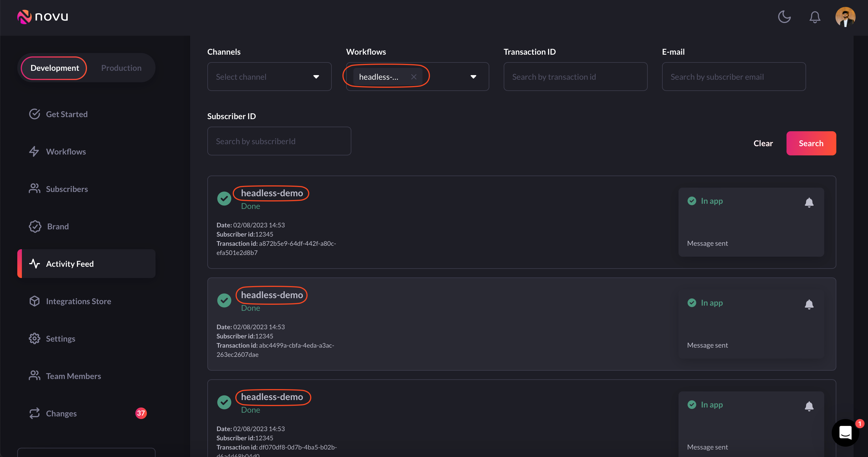Go to Settings in sidebar
The image size is (868, 457).
pyautogui.click(x=60, y=338)
